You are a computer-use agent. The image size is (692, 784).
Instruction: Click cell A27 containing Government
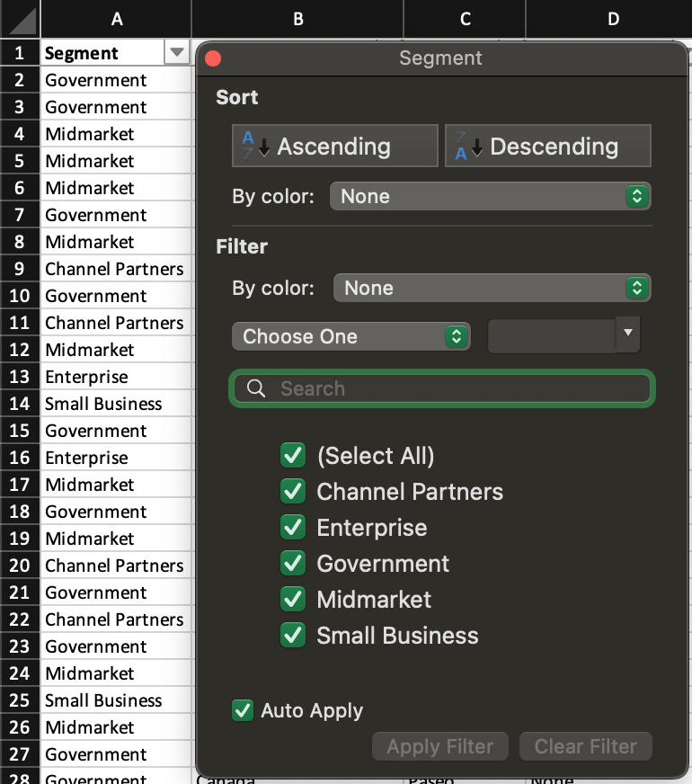[x=116, y=754]
